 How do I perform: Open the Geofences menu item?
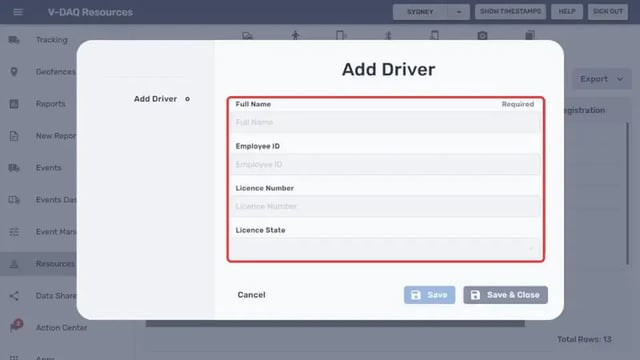click(56, 72)
